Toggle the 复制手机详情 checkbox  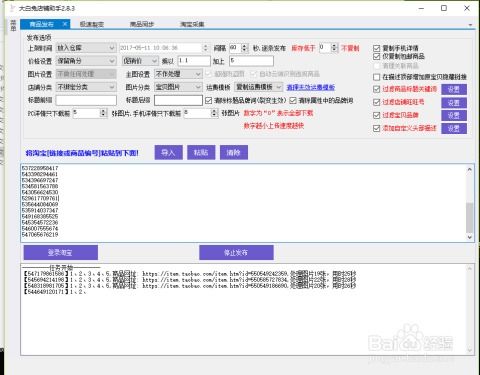click(377, 48)
